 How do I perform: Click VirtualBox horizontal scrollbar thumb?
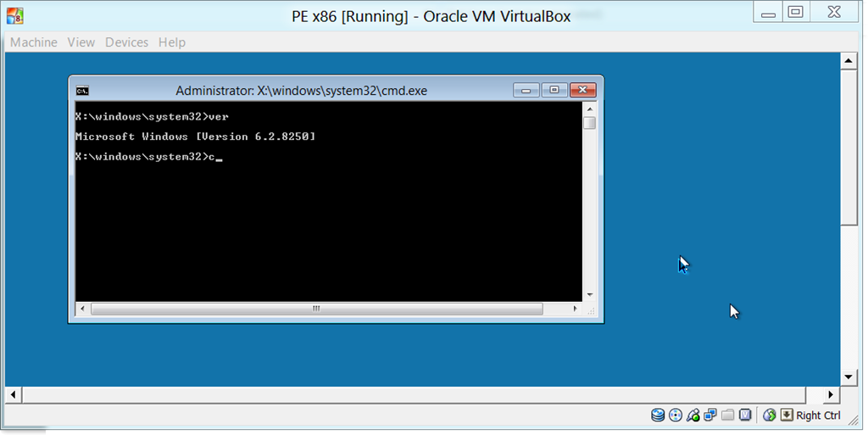pyautogui.click(x=414, y=394)
